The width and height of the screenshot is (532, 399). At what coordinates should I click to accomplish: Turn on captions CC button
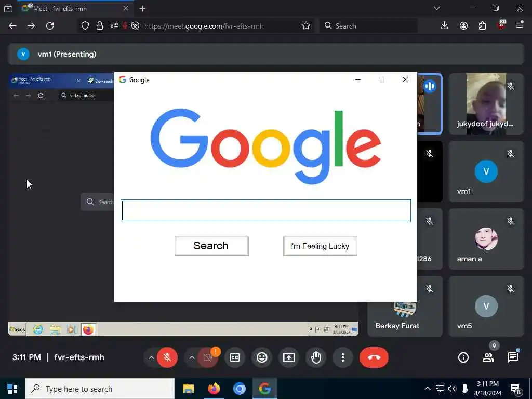[235, 357]
